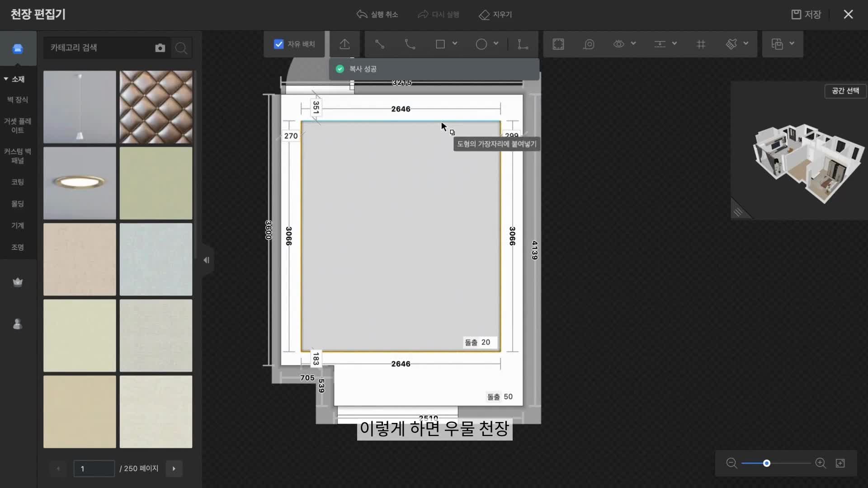
Task: Expand the circle shape dropdown arrow
Action: [496, 44]
